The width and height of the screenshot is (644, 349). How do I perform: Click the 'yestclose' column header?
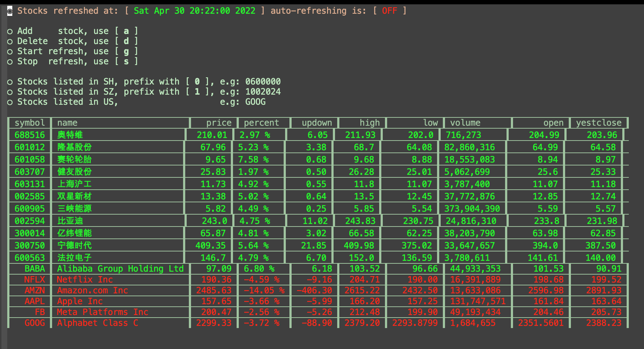click(599, 123)
